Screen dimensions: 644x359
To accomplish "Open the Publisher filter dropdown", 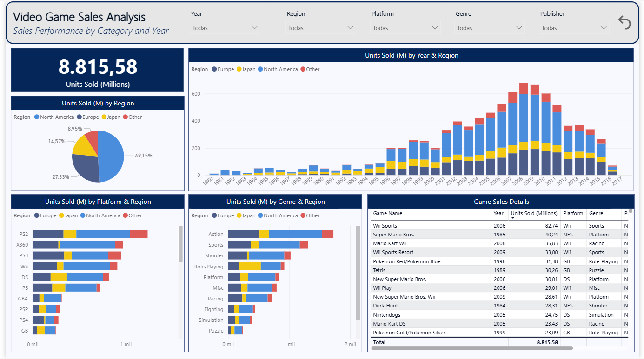I will [x=574, y=28].
